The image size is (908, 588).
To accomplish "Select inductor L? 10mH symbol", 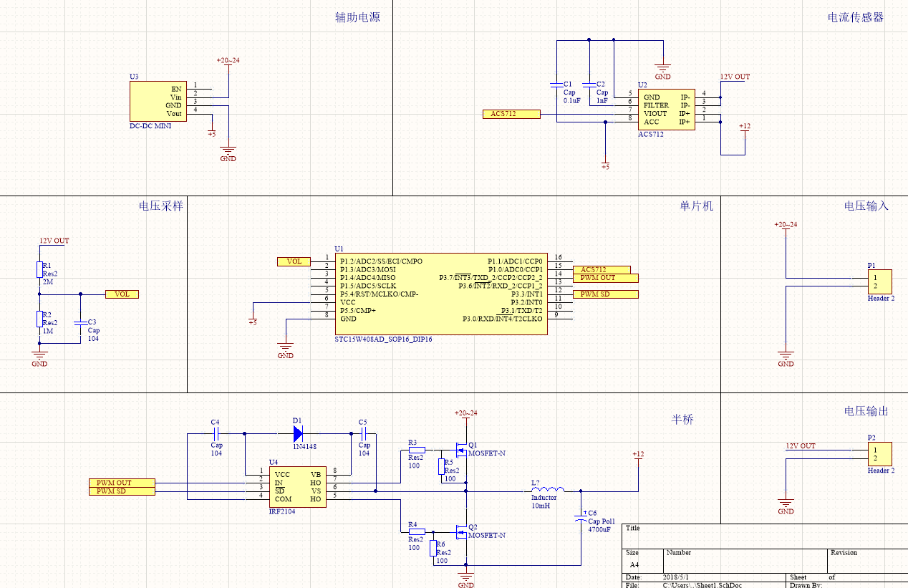I will click(548, 489).
